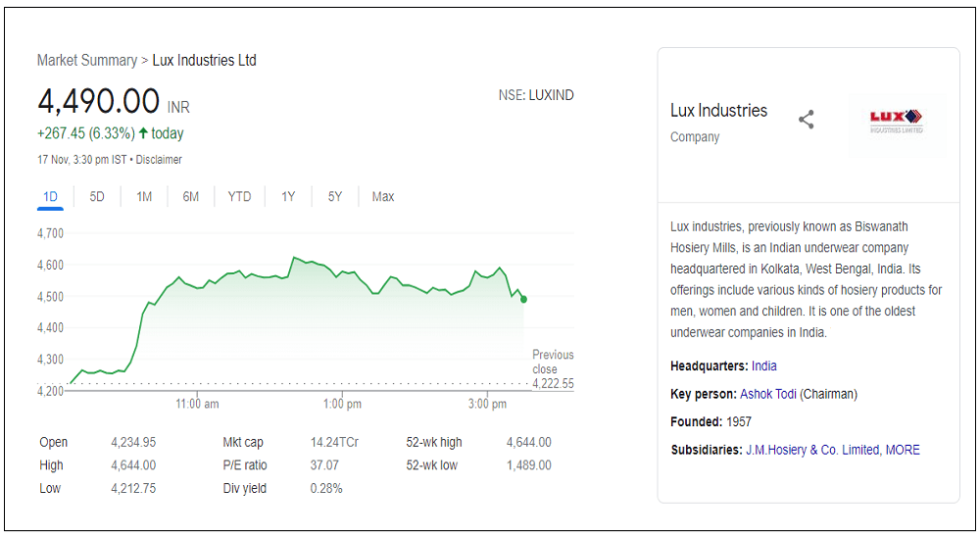Click the Founded: 1957 line

point(710,421)
